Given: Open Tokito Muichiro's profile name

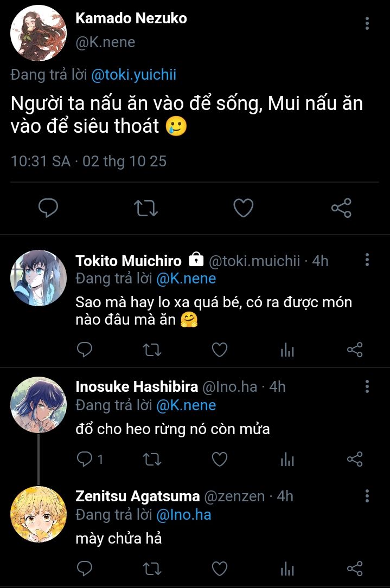Looking at the screenshot, I should (129, 261).
